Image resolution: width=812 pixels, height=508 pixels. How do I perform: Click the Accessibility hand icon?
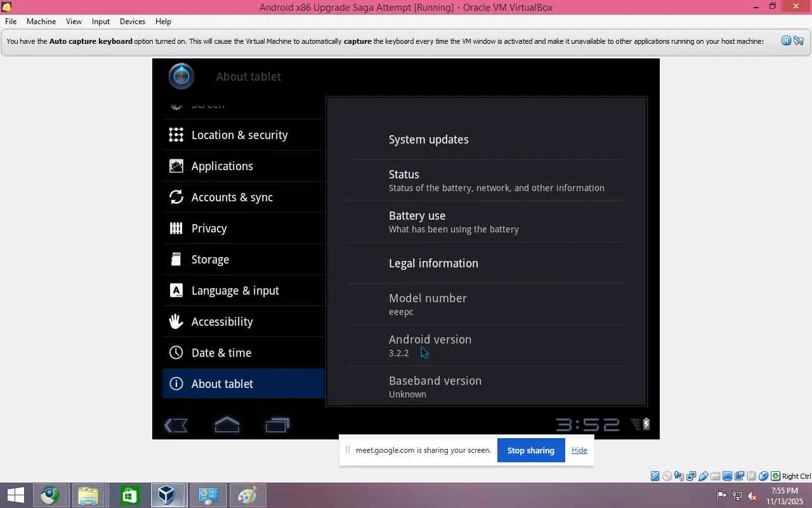pos(176,321)
